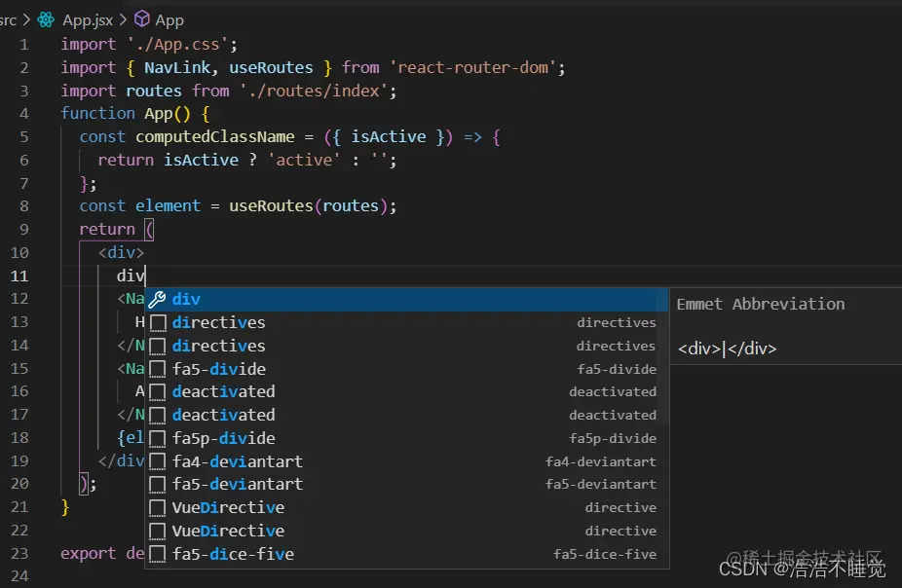The width and height of the screenshot is (902, 588).
Task: Click the opening <div> tag on line 10
Action: (x=122, y=252)
